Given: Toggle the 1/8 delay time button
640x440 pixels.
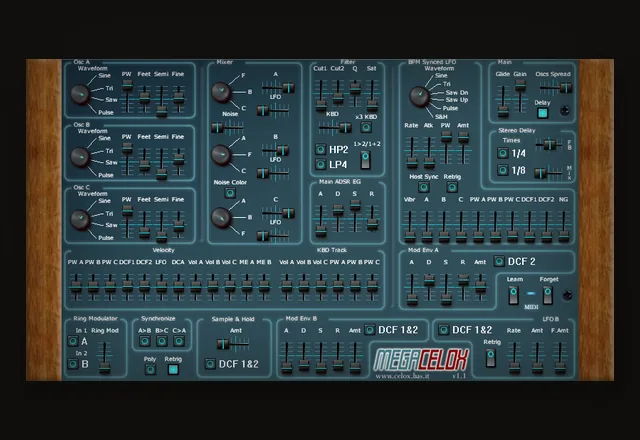Looking at the screenshot, I should [x=502, y=170].
